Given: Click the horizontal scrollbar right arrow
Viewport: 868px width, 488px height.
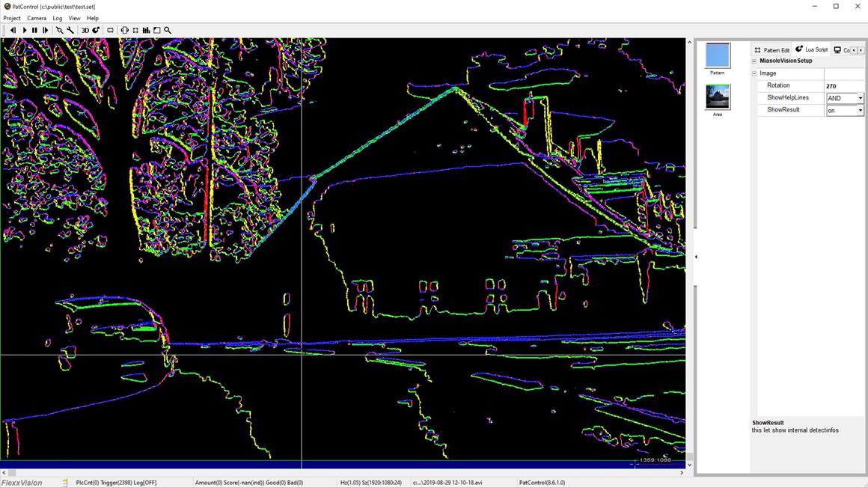Looking at the screenshot, I should (x=682, y=472).
